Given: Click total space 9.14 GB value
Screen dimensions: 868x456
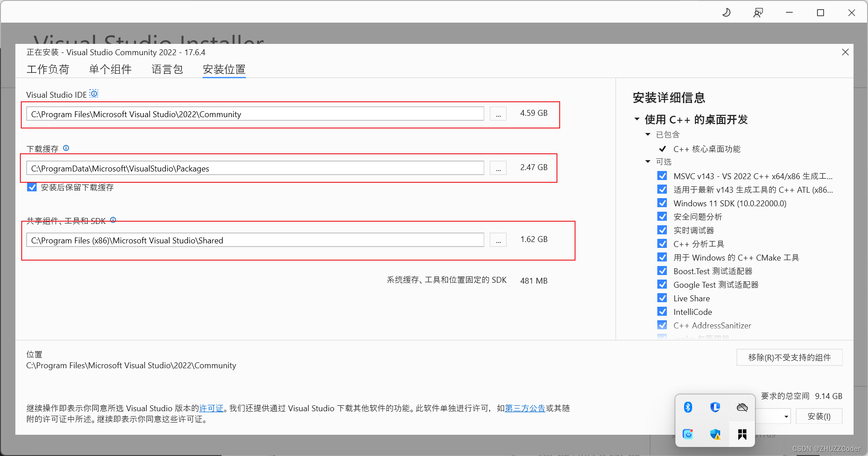Looking at the screenshot, I should pos(828,396).
